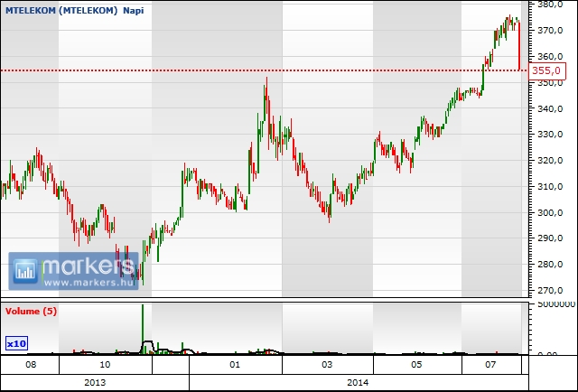Click the 330,0 price axis label

551,135
